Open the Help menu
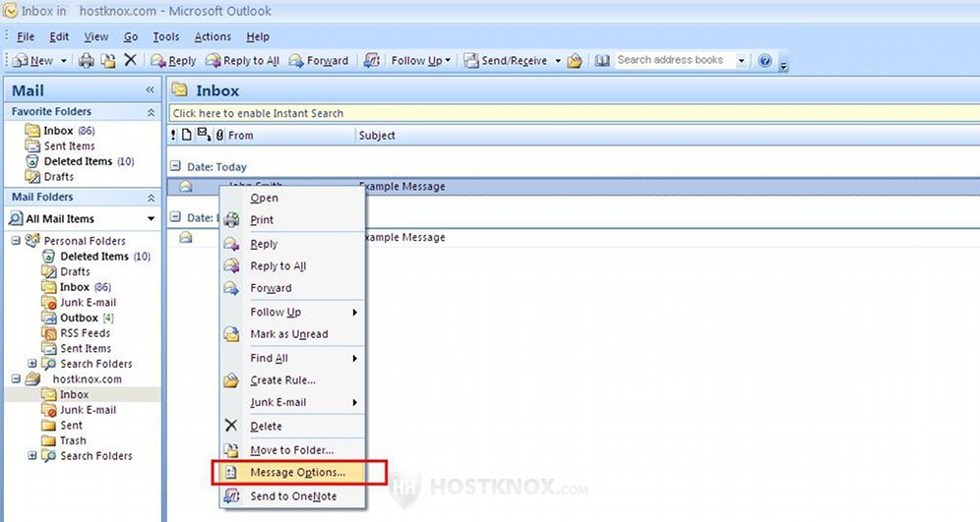 [x=258, y=36]
